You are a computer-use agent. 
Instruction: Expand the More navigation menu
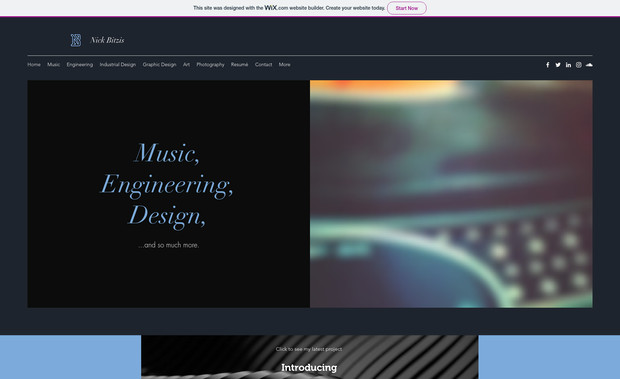pos(284,64)
